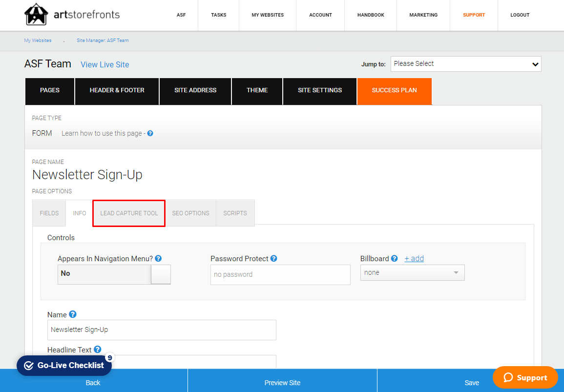Click the ASF Team site title
This screenshot has height=392, width=564.
(x=48, y=64)
